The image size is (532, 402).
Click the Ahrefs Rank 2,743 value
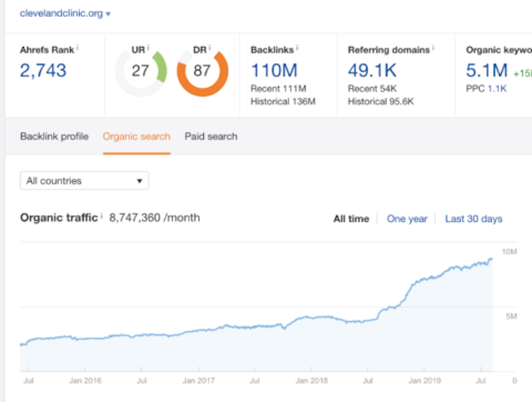point(43,71)
